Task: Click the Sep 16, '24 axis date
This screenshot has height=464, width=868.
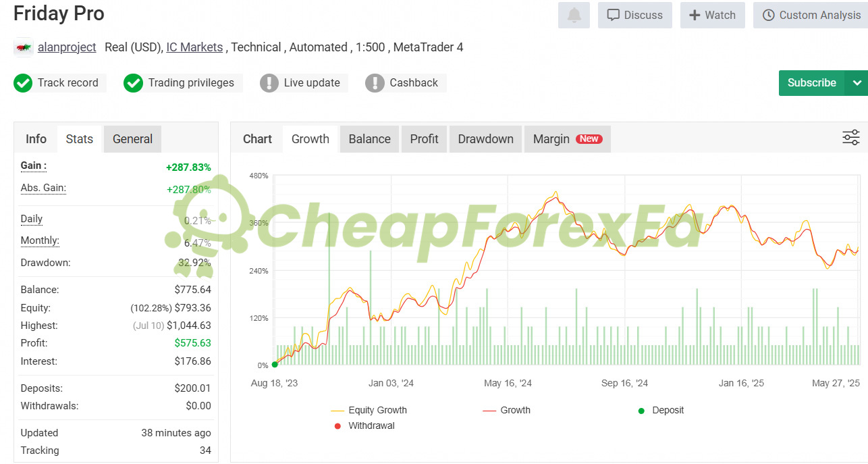Action: (625, 383)
